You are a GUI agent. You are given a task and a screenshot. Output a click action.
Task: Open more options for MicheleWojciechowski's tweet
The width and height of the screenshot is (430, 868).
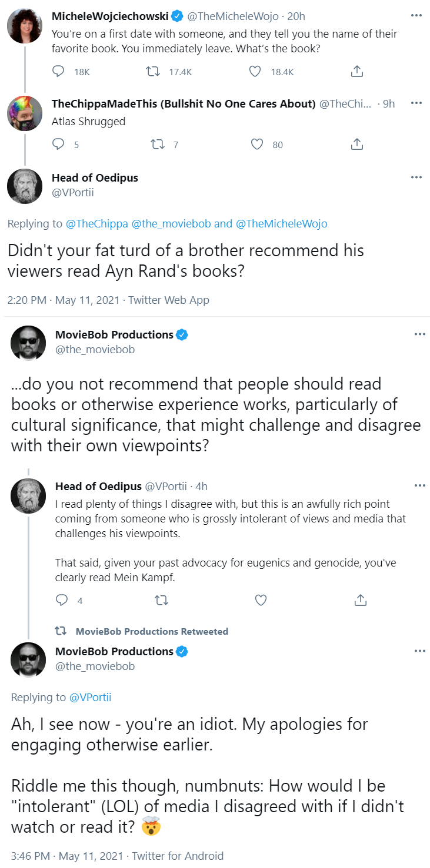pyautogui.click(x=416, y=16)
